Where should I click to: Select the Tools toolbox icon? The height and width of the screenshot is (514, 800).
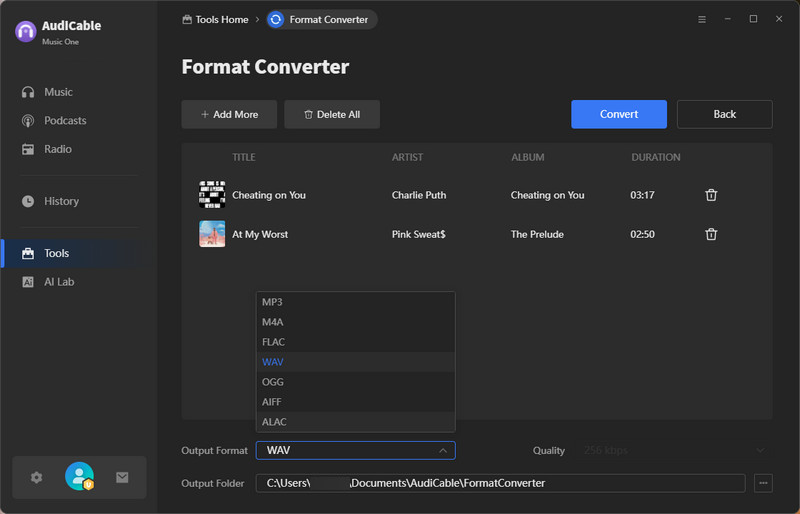tap(28, 253)
